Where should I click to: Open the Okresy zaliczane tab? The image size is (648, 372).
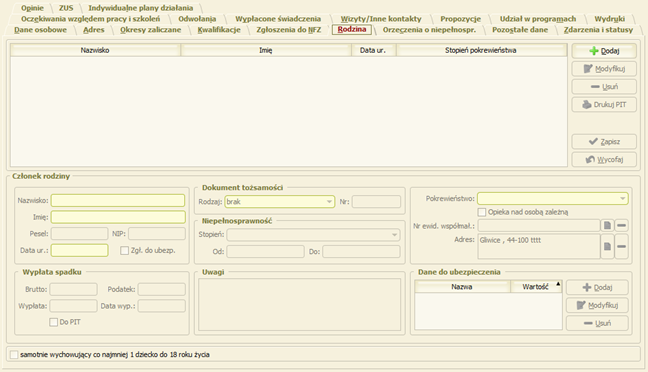(150, 30)
